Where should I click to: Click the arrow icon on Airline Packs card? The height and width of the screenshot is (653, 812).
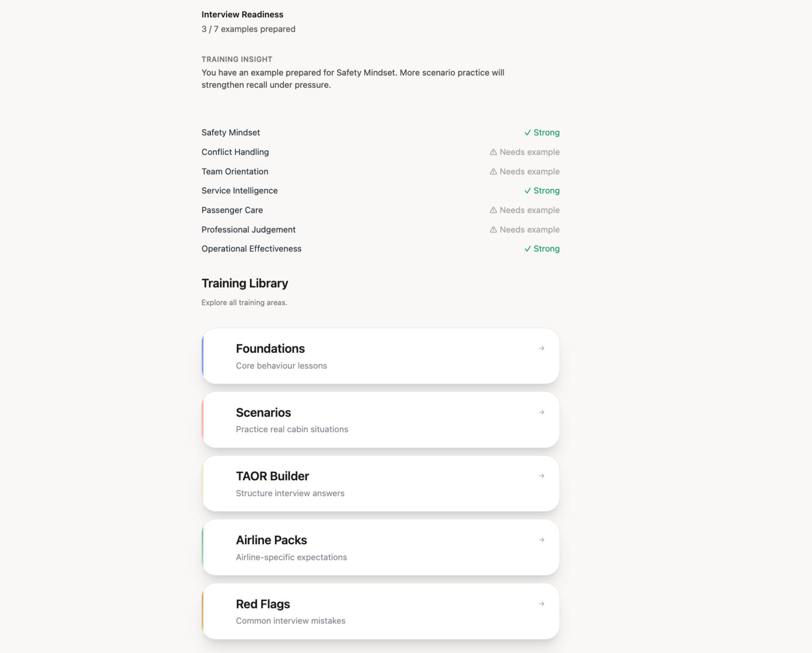pyautogui.click(x=541, y=540)
